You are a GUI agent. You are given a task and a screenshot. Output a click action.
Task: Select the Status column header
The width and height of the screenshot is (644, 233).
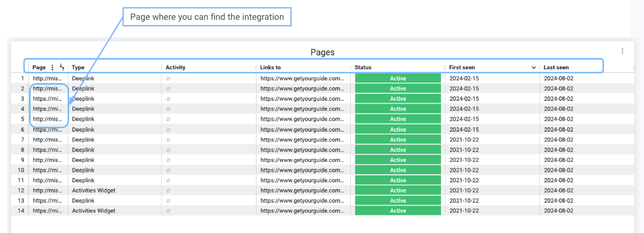364,68
